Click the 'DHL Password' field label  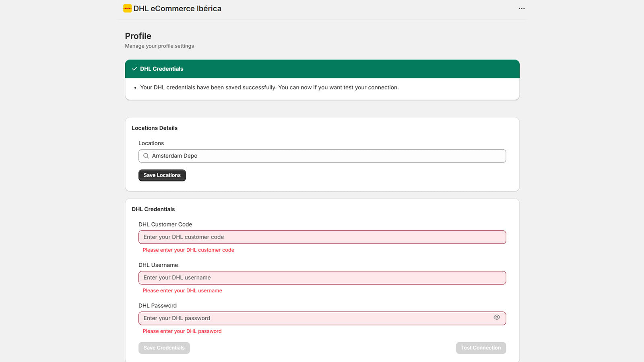[x=157, y=306]
